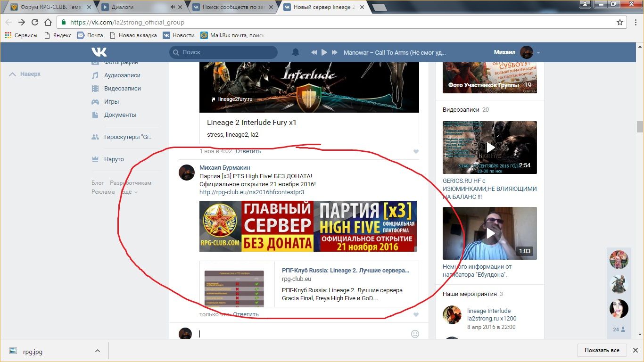Open the browser home page

48,22
